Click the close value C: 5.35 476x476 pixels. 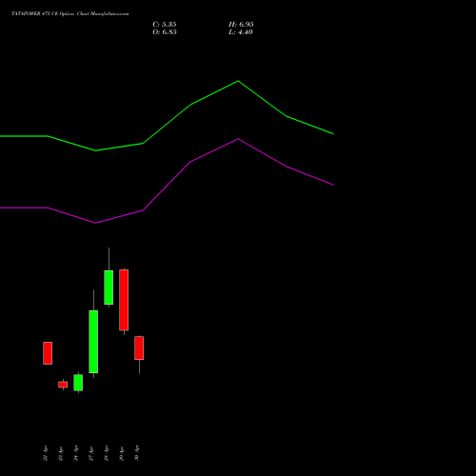[165, 25]
